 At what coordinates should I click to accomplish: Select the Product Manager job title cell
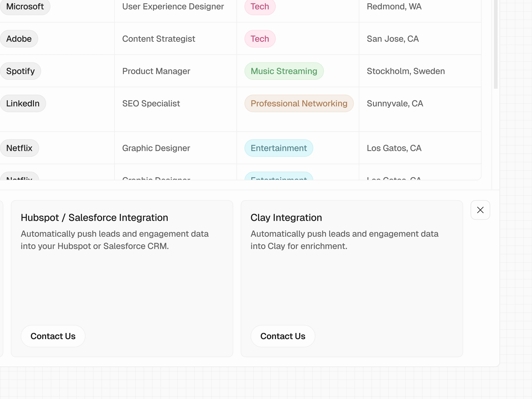click(x=156, y=71)
